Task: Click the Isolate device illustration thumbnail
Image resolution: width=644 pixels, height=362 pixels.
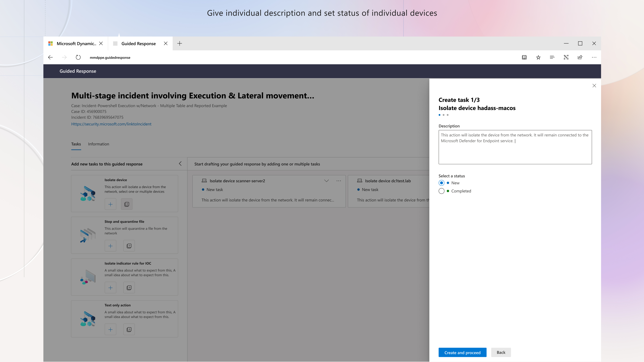Action: (88, 193)
